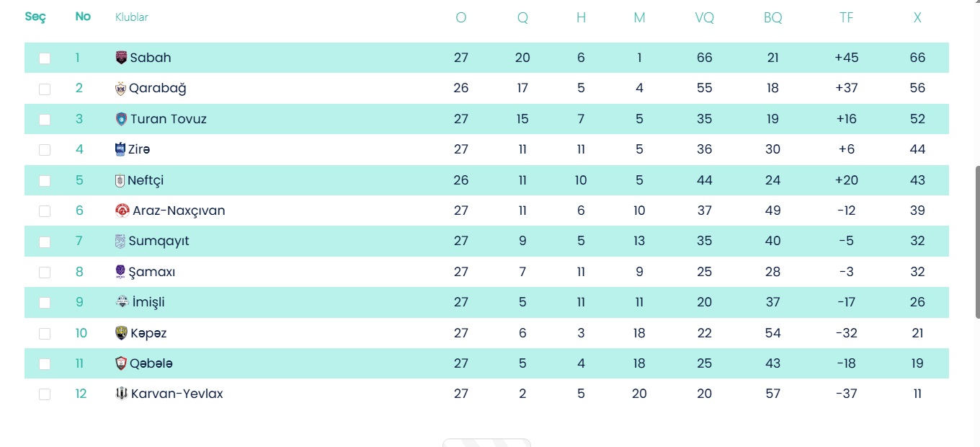Image resolution: width=980 pixels, height=447 pixels.
Task: Click the X points column header
Action: [x=917, y=18]
